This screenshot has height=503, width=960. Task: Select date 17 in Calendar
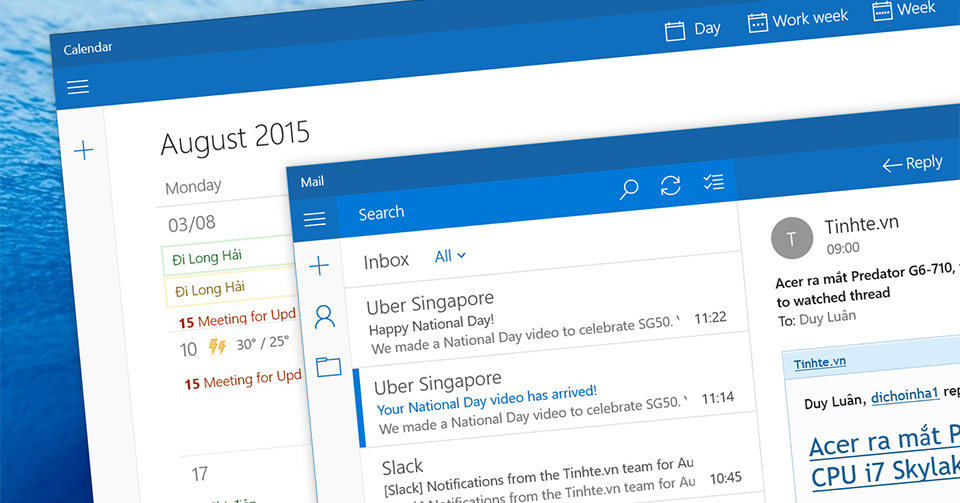200,474
